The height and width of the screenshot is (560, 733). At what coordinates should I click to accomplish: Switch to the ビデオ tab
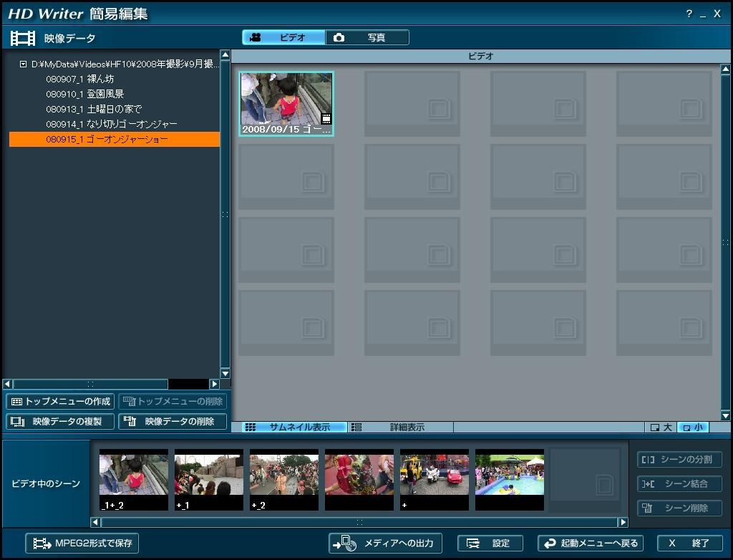click(283, 37)
